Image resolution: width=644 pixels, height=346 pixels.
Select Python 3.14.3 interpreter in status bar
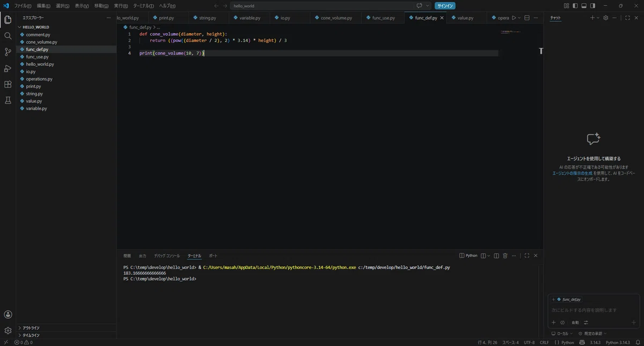(618, 342)
